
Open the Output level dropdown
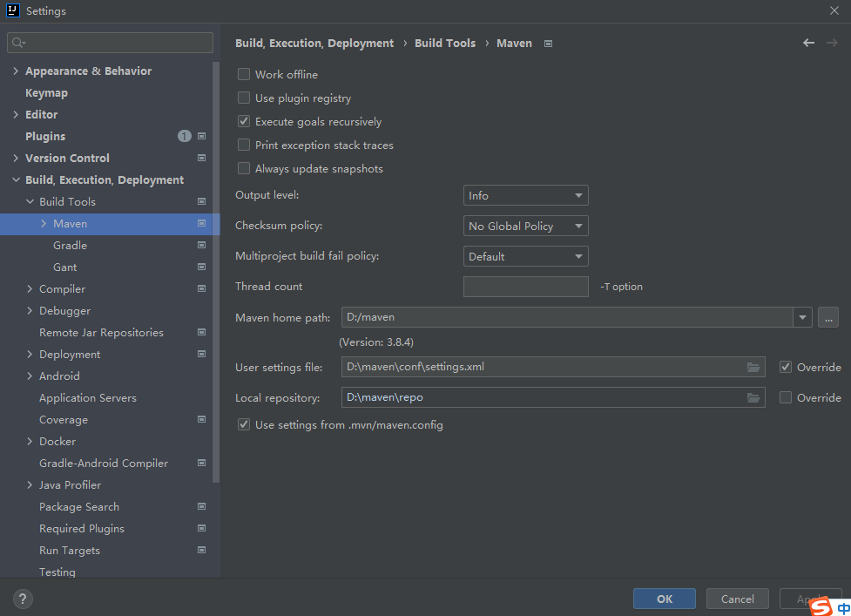click(525, 195)
